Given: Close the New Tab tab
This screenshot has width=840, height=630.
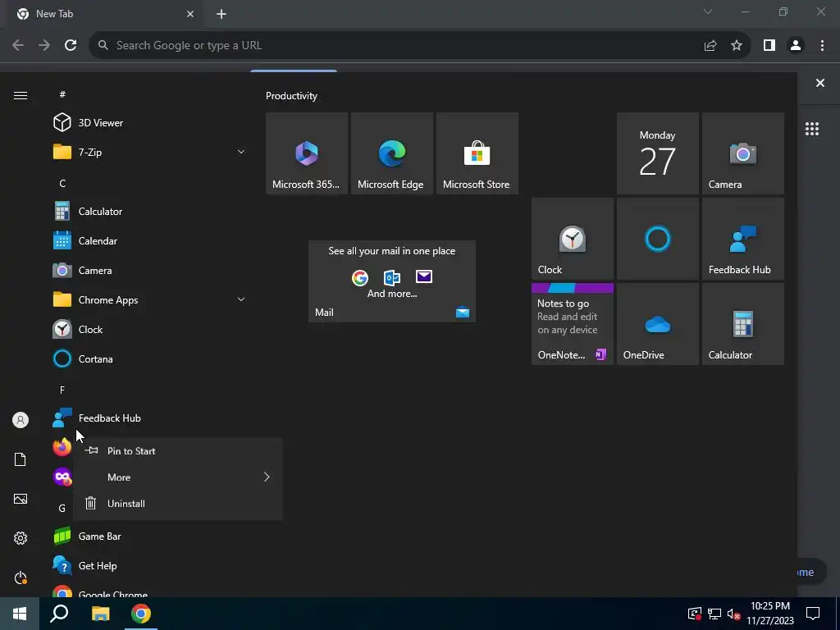Looking at the screenshot, I should (x=190, y=14).
